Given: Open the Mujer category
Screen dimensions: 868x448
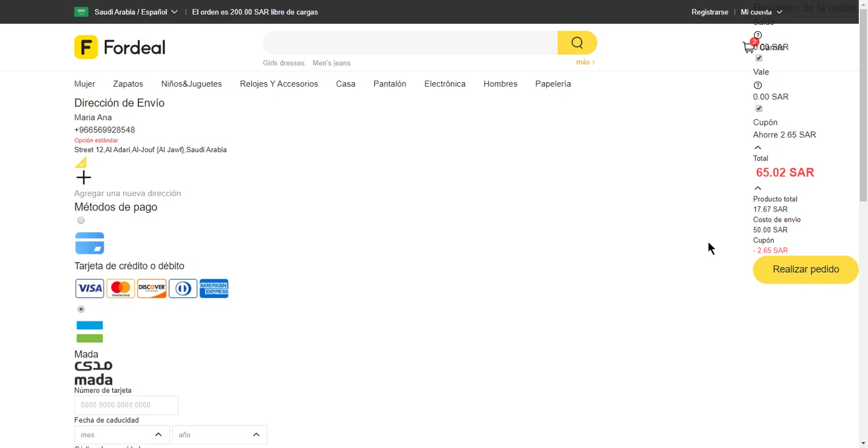Looking at the screenshot, I should [84, 84].
